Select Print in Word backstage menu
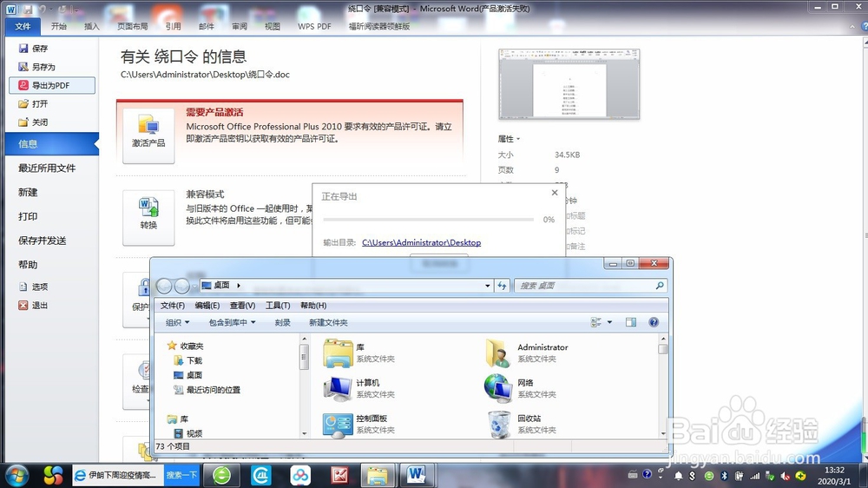Viewport: 868px width, 488px height. click(28, 216)
